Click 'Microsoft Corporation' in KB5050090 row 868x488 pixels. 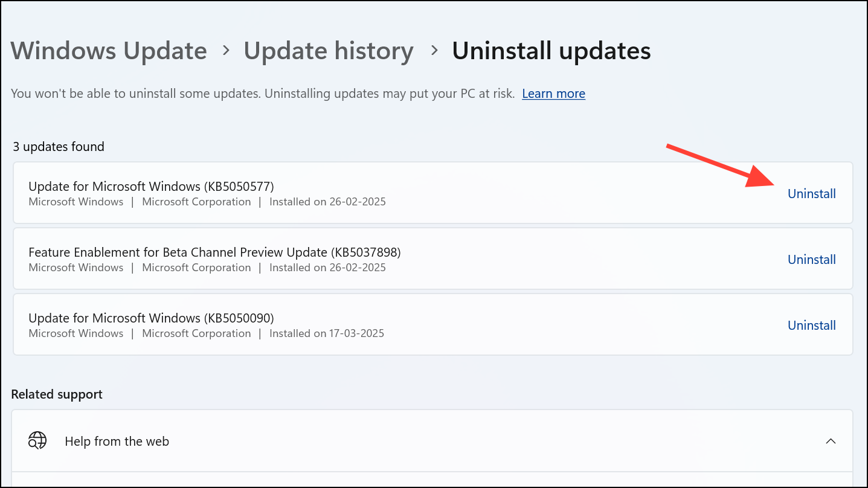(196, 333)
